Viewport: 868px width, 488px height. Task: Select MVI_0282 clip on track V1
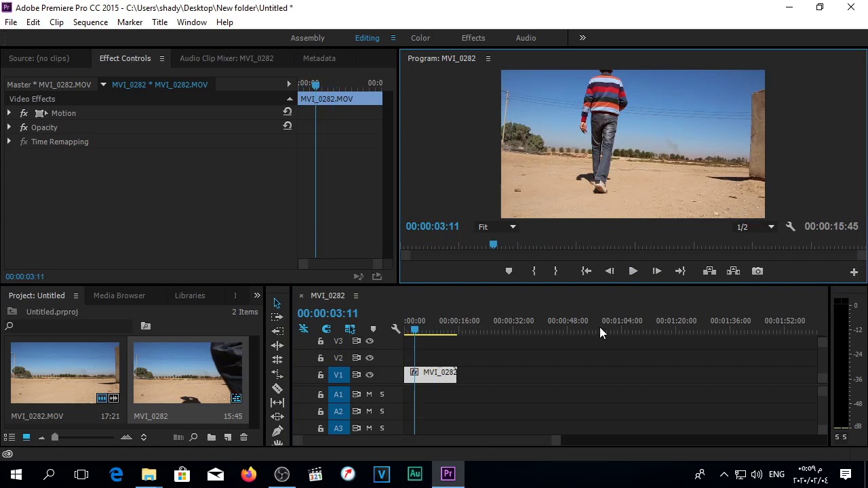(x=431, y=374)
